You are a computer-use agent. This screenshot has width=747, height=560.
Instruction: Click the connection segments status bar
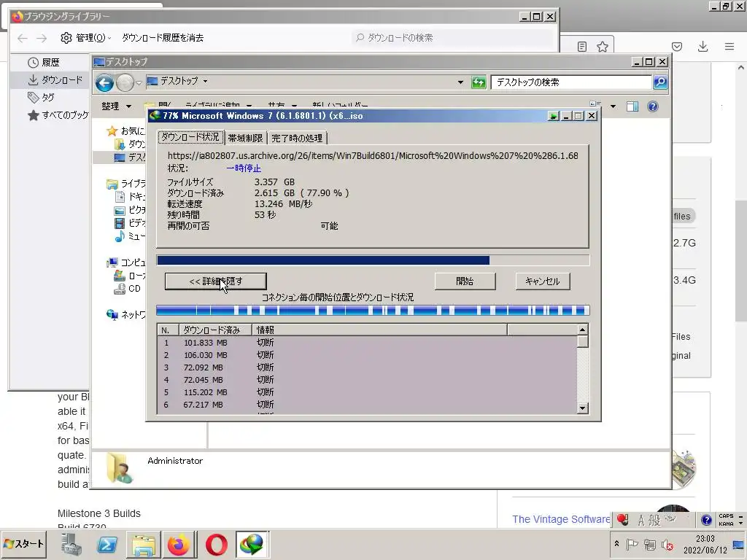point(373,311)
